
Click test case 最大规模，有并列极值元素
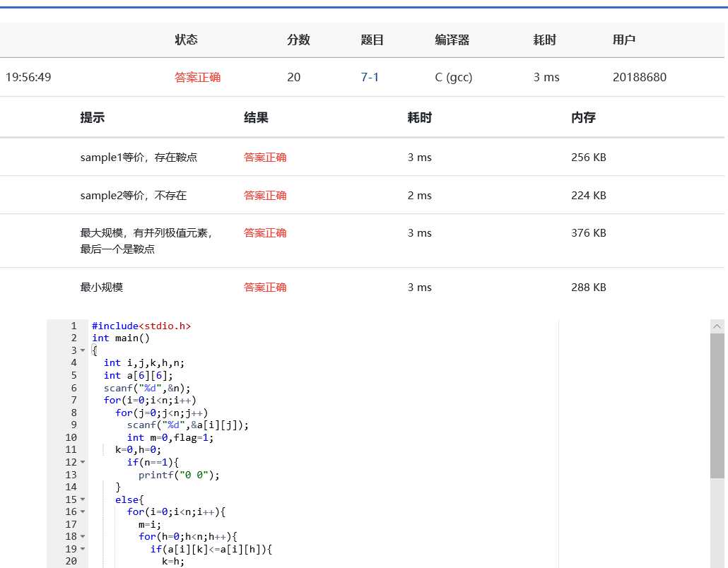click(x=146, y=233)
